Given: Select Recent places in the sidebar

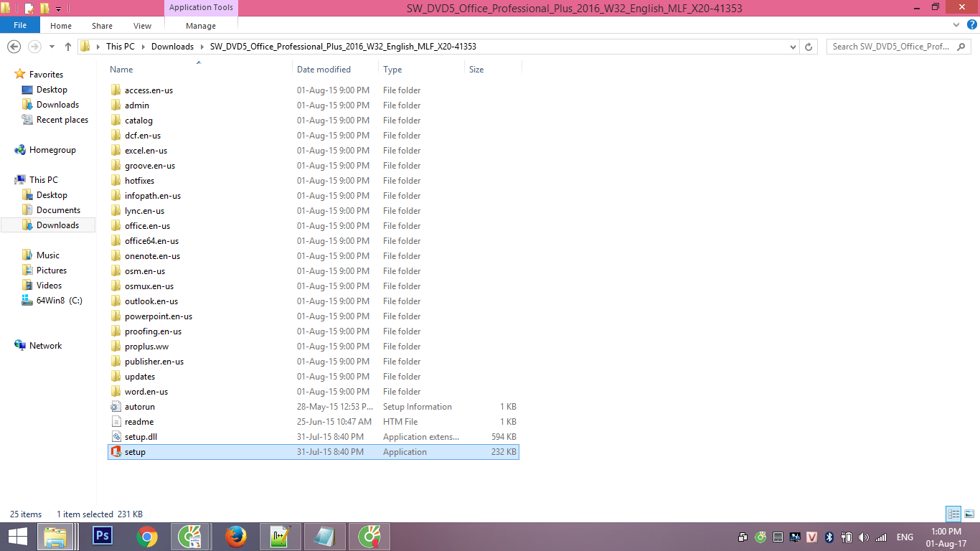Looking at the screenshot, I should tap(62, 120).
